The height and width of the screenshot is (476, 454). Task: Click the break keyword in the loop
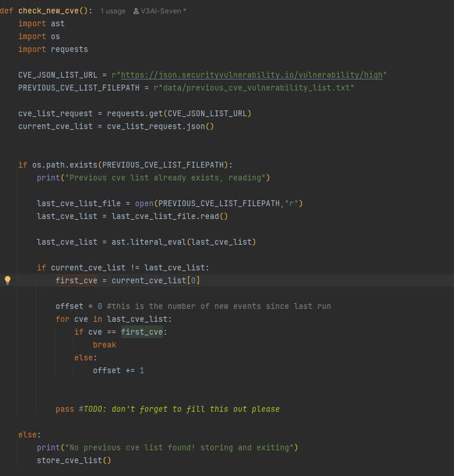point(104,345)
